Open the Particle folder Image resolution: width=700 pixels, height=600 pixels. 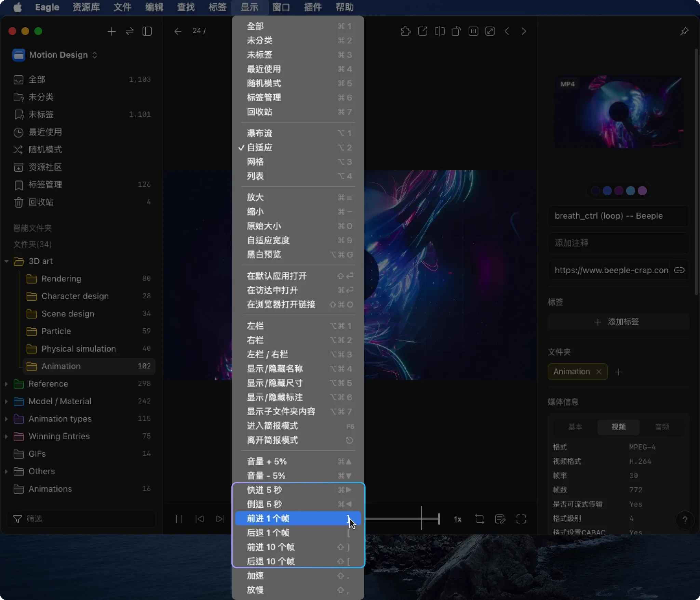point(89,331)
